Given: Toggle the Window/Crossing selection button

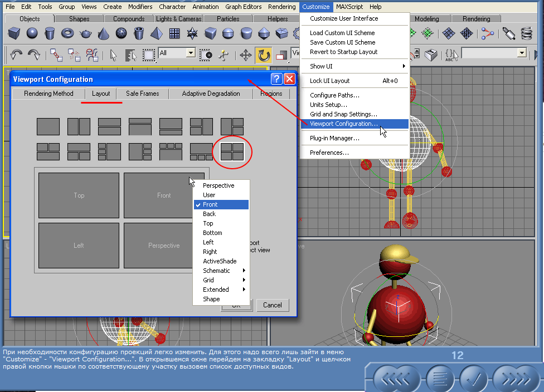Looking at the screenshot, I should click(205, 55).
